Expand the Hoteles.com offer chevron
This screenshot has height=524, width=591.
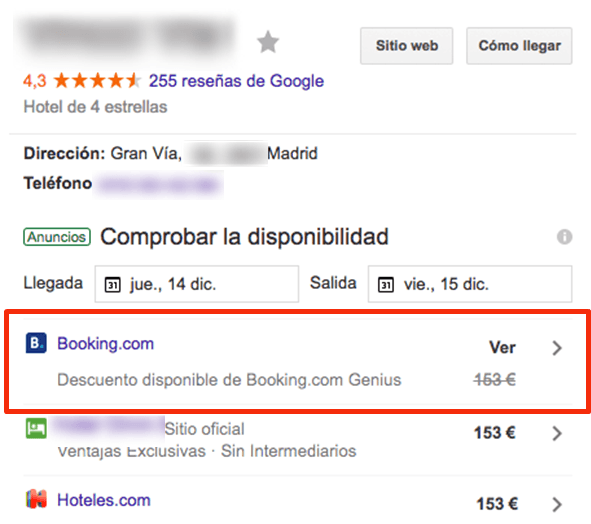point(557,504)
